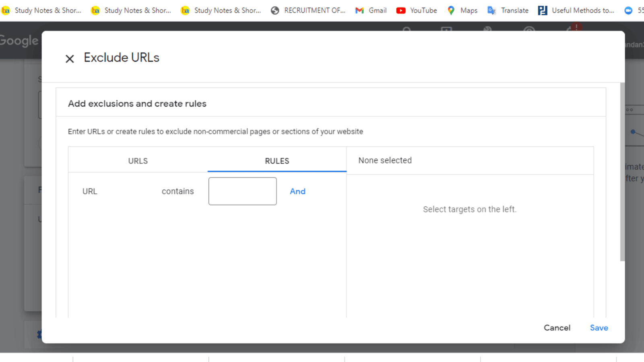The image size is (644, 362).
Task: Focus the URL contains text box
Action: (242, 191)
